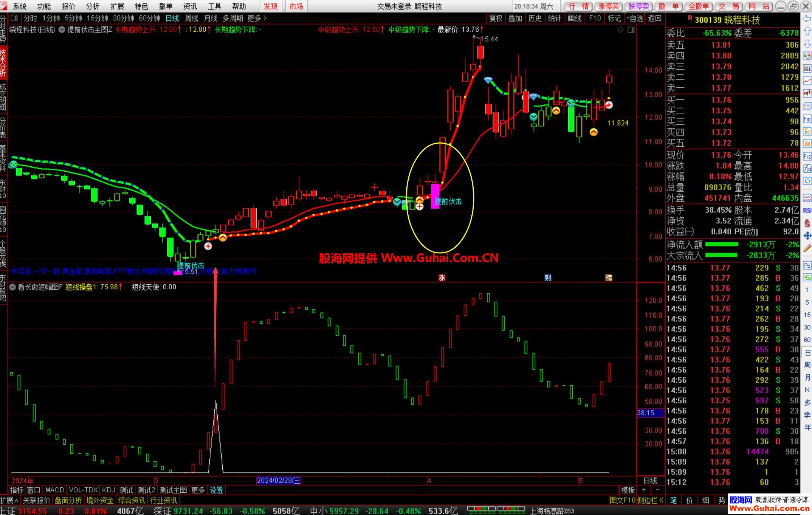Open the 报价 menu
Screen dimensions: 812x515
(68, 6)
